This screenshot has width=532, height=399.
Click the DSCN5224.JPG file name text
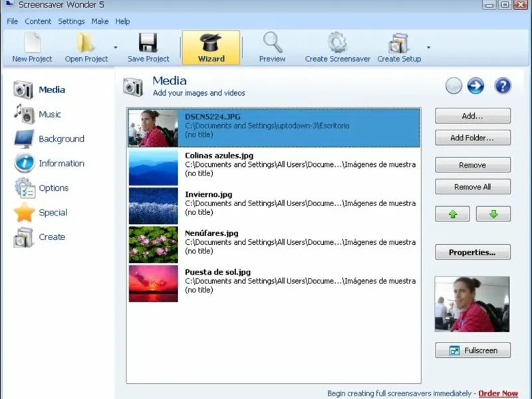pos(213,117)
